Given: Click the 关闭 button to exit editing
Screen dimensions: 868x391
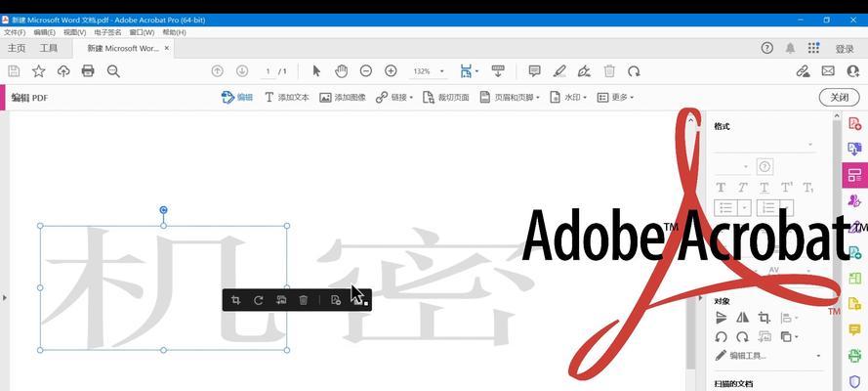Looking at the screenshot, I should tap(840, 97).
